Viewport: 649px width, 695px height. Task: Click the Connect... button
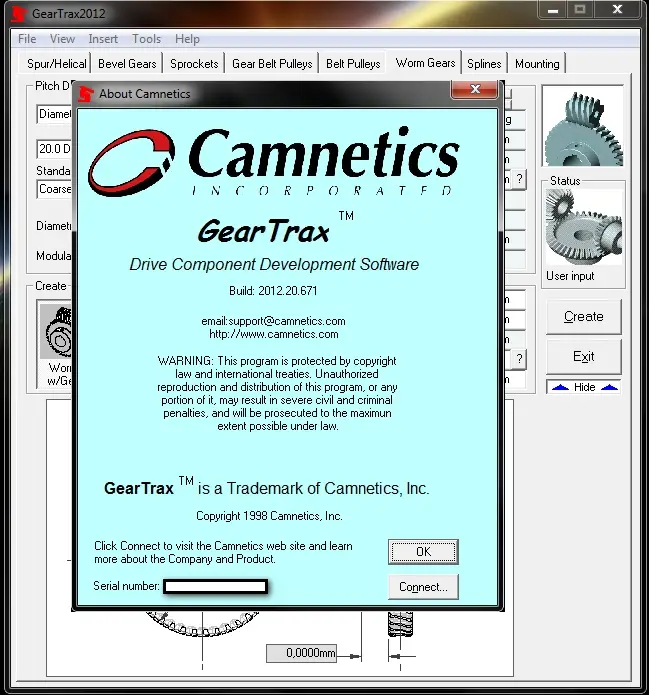coord(423,587)
